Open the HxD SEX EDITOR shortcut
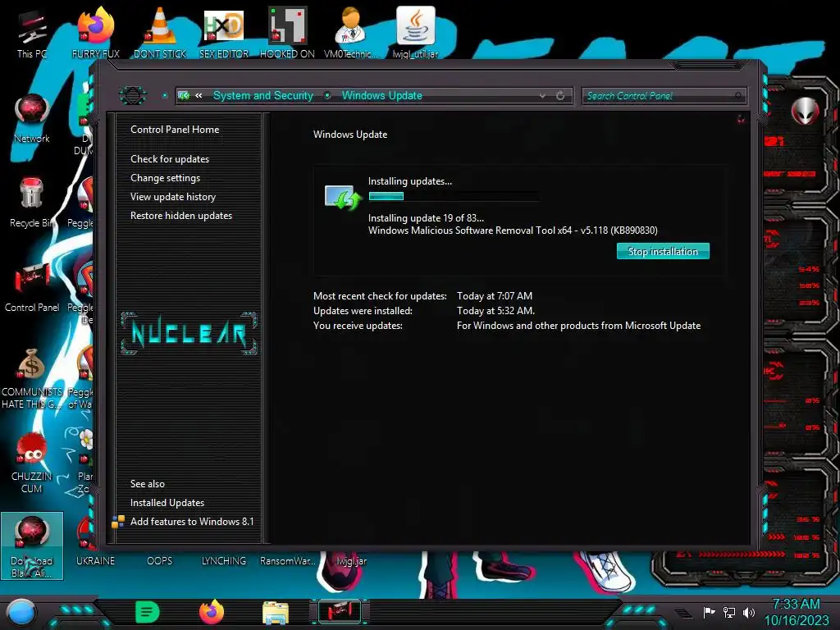 [224, 33]
